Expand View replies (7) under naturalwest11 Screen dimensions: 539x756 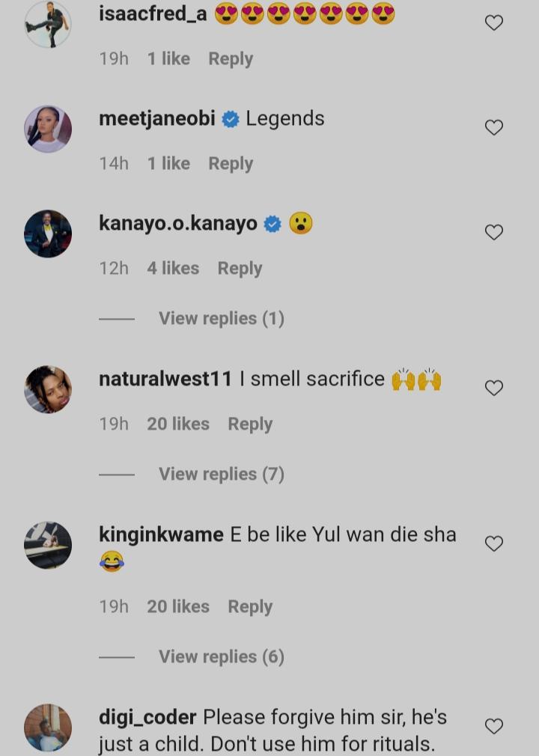pos(222,475)
